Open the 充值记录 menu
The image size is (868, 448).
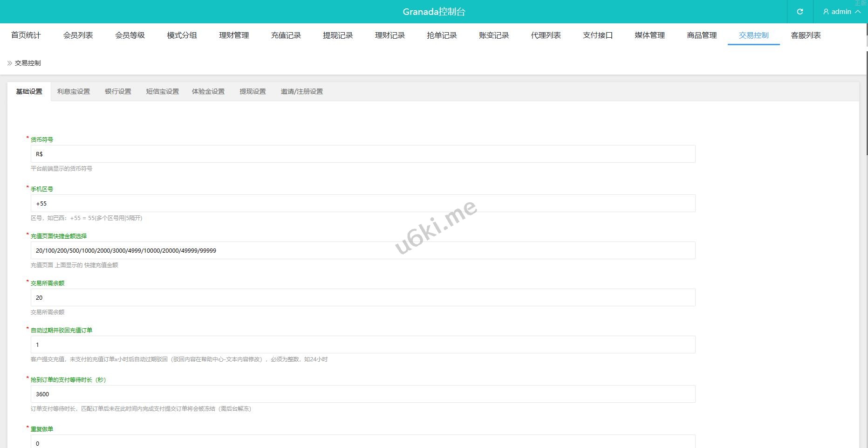pos(286,35)
